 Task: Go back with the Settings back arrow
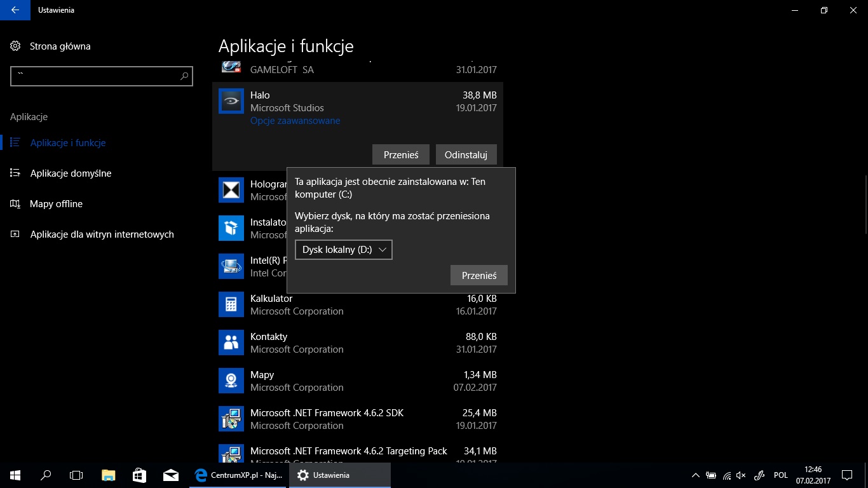tap(15, 10)
